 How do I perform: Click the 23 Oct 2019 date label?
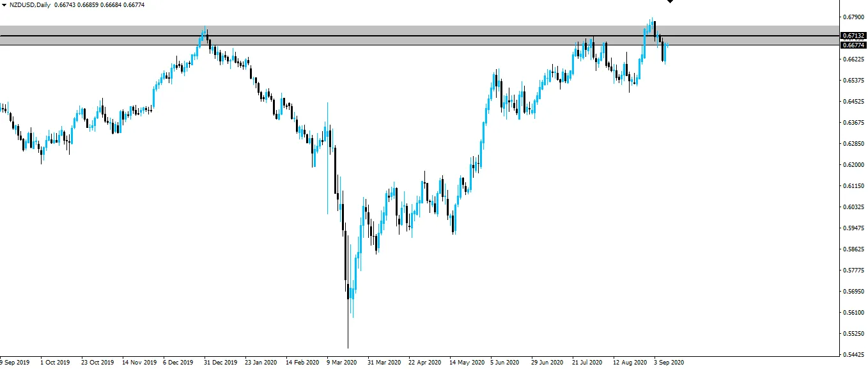point(98,362)
